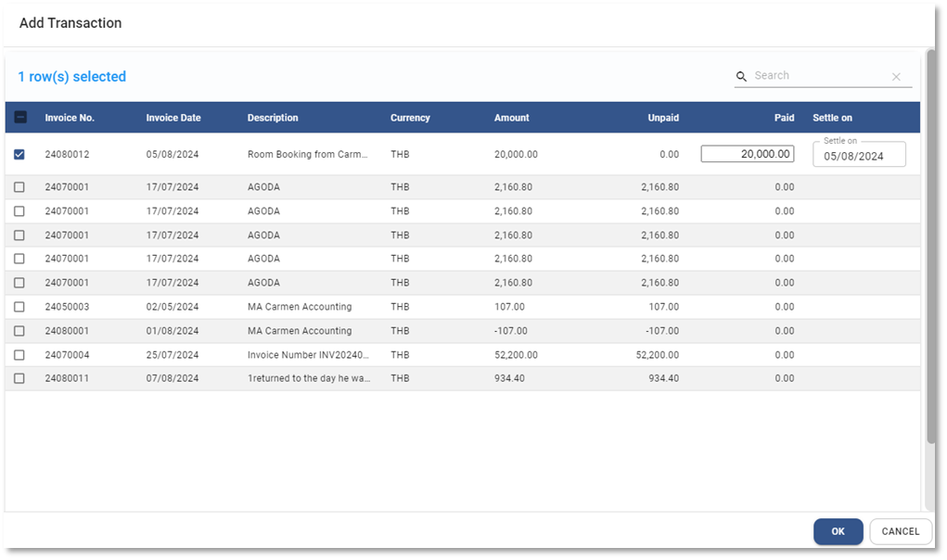Open the Settle on date field

tap(859, 156)
